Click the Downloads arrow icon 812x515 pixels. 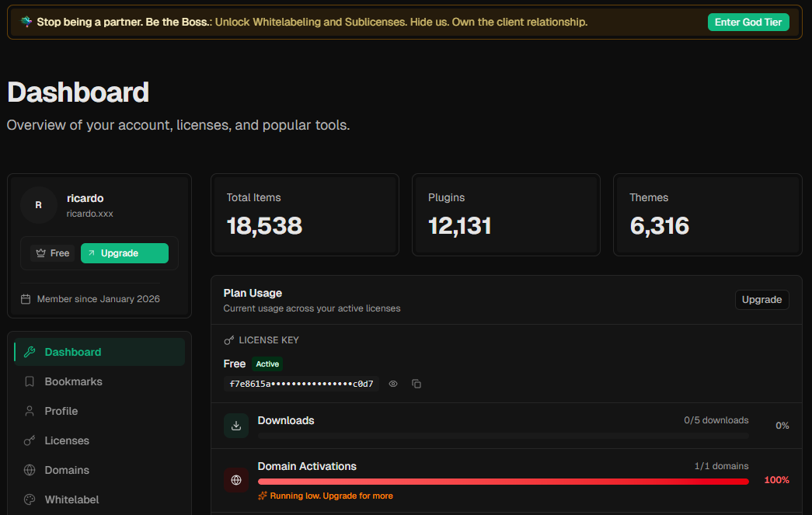pyautogui.click(x=236, y=426)
